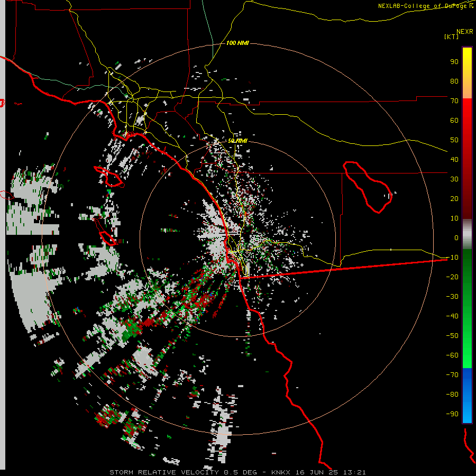Click the -30 value on velocity scale
Image resolution: width=476 pixels, height=476 pixels.
pos(452,297)
